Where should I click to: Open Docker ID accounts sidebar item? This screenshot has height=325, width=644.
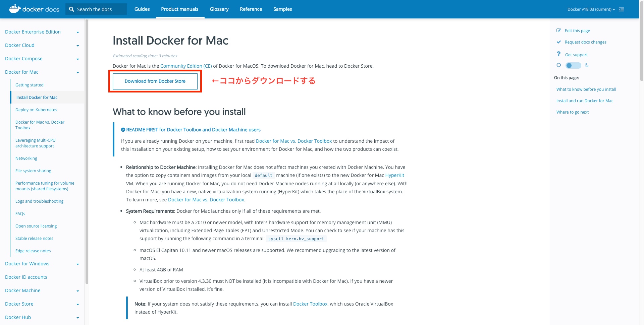pos(26,277)
